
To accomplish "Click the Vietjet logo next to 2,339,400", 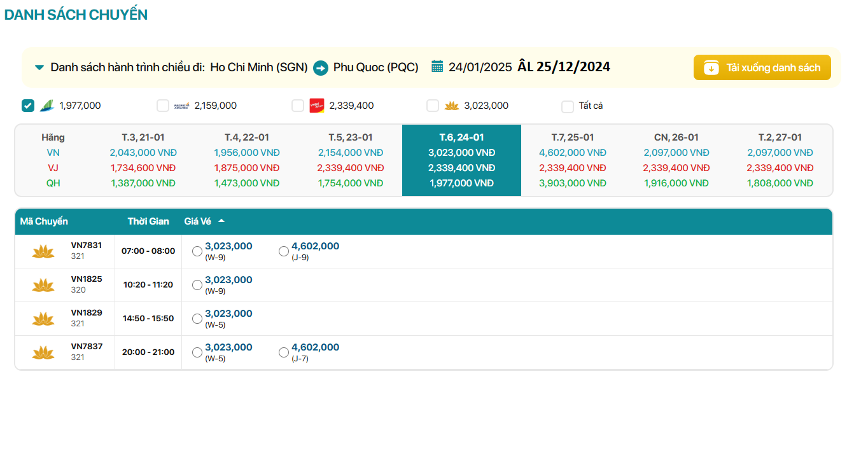I will [x=317, y=106].
